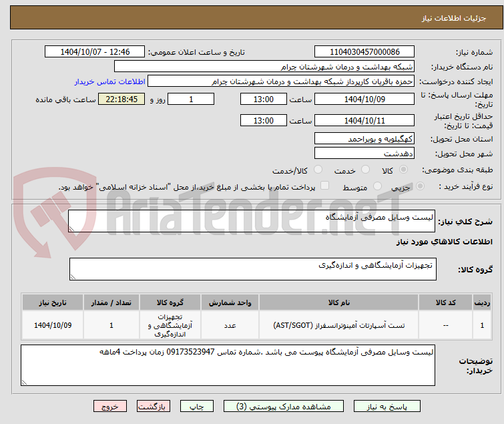Click the response deadline date 1404/10/09 field
Viewport: 504px width, 424px height.
[x=364, y=99]
